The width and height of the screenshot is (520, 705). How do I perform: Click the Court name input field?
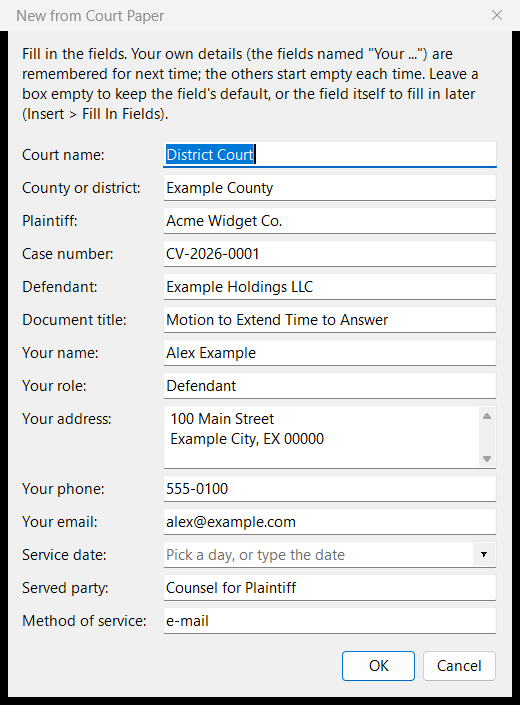pyautogui.click(x=329, y=155)
